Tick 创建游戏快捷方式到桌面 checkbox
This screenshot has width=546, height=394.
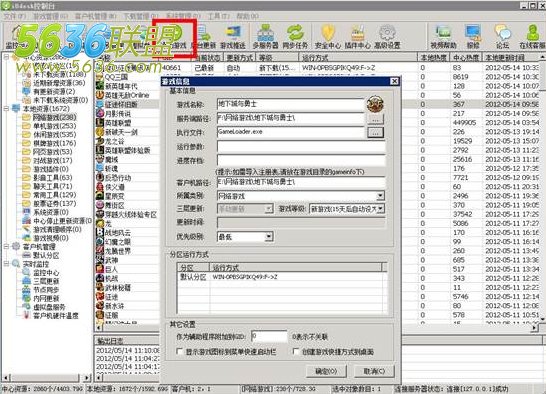[296, 351]
